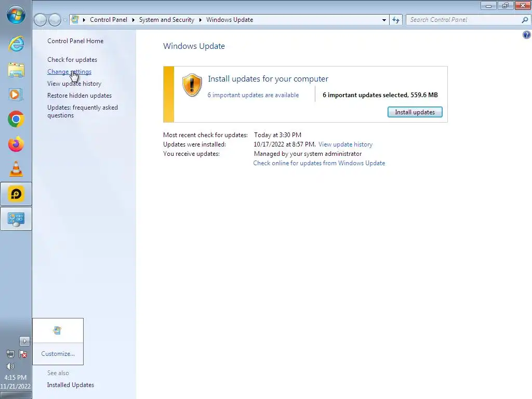The width and height of the screenshot is (532, 399).
Task: Launch Firefox from the taskbar
Action: [16, 144]
